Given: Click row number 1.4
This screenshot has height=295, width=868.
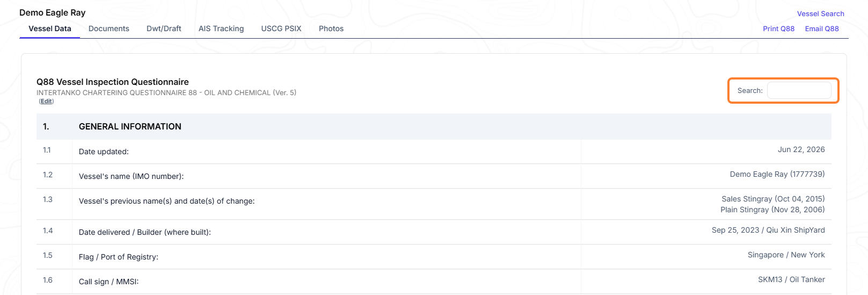Looking at the screenshot, I should click(48, 231).
